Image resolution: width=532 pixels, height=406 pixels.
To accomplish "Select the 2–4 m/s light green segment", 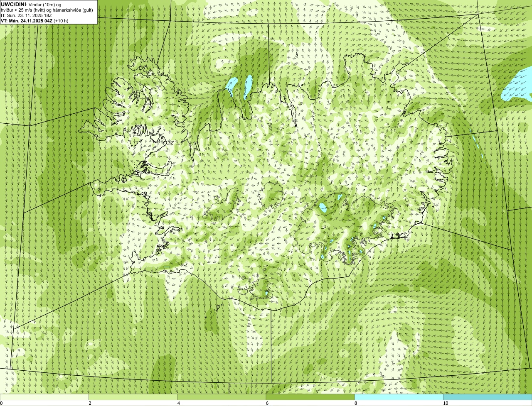I will [133, 397].
